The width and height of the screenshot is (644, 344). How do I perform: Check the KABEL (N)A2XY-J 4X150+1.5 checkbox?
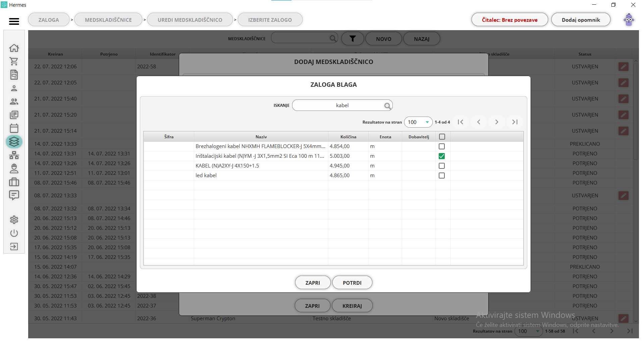(442, 166)
